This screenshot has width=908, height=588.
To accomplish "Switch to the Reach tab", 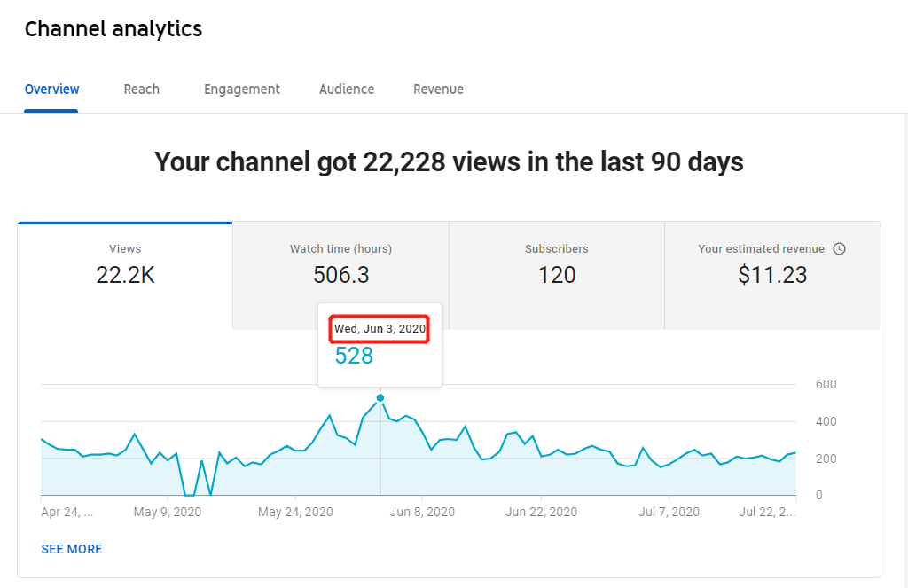I will [x=142, y=90].
